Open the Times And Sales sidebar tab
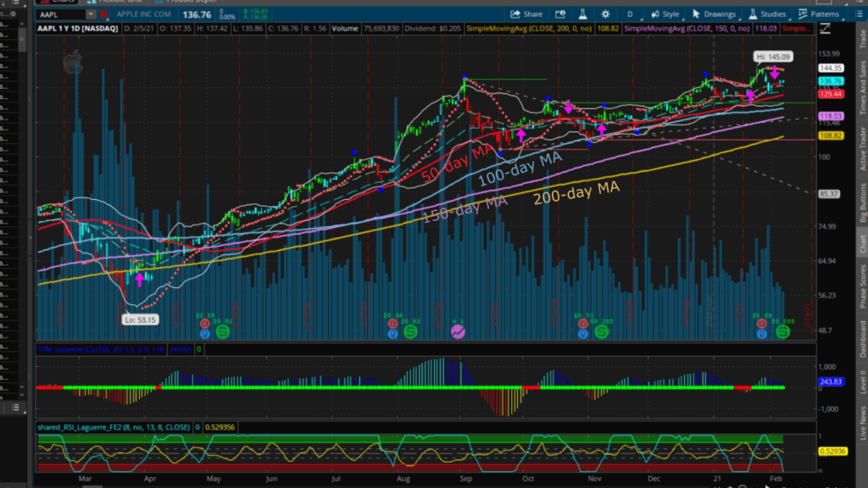Viewport: 868px width, 488px height. [x=862, y=87]
